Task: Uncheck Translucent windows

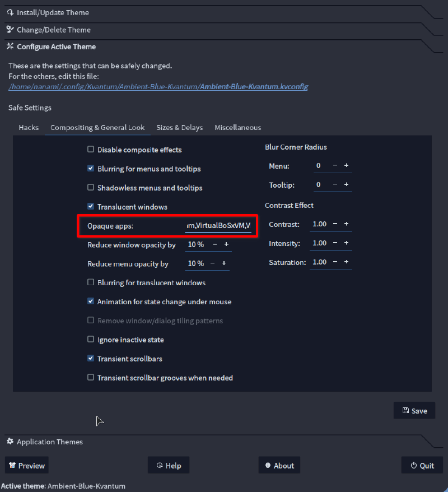Action: point(91,207)
